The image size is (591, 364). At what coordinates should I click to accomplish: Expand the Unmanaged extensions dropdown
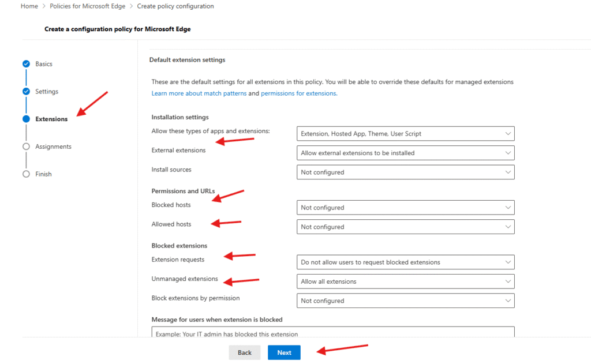click(x=405, y=282)
